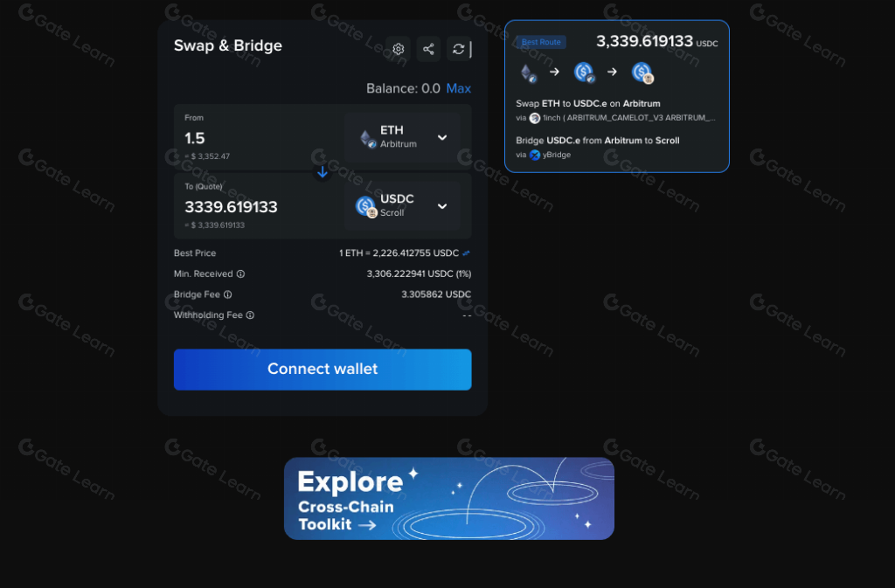Click Bridge Fee info icon
895x588 pixels.
228,294
